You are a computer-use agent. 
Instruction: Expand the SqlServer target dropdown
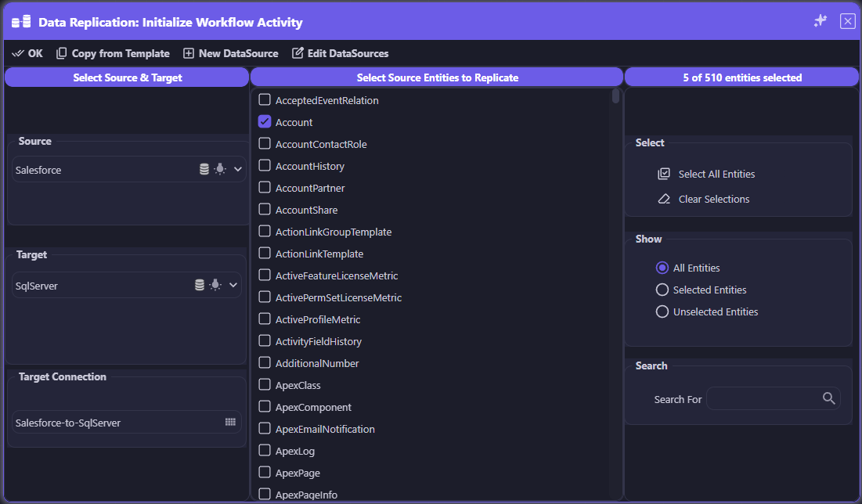click(x=233, y=285)
